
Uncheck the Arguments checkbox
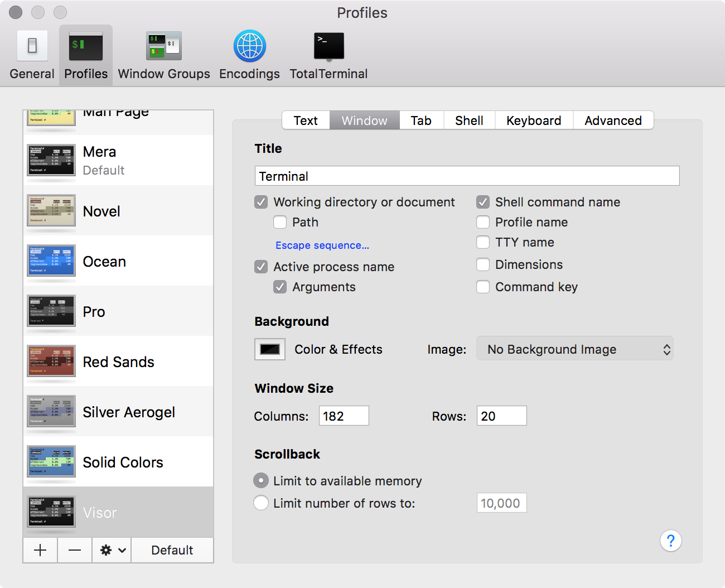pos(280,287)
